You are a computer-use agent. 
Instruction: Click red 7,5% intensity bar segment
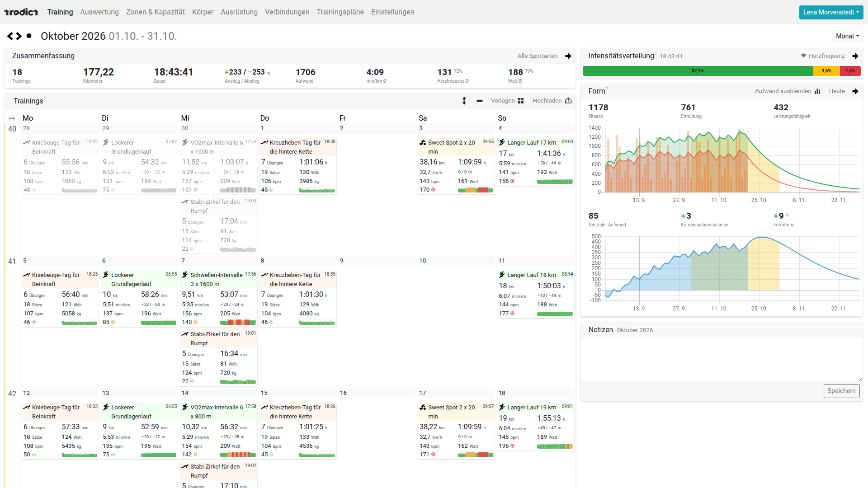[850, 71]
